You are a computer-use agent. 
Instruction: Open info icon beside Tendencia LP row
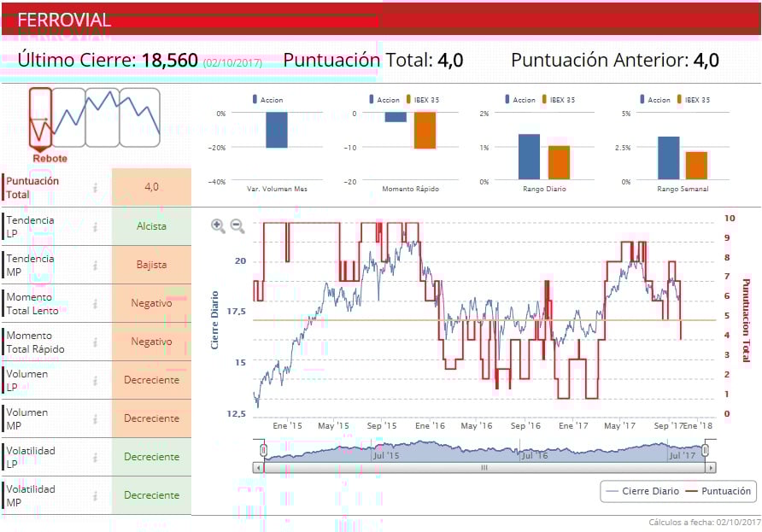coord(96,227)
